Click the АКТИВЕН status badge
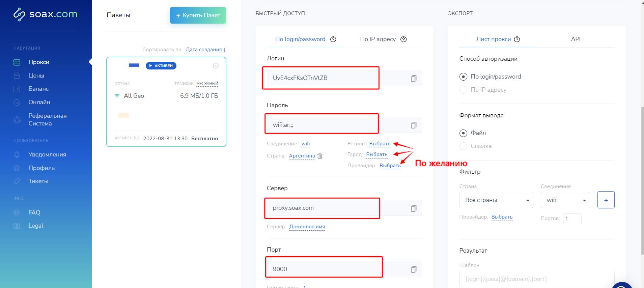644x288 pixels. pos(161,66)
